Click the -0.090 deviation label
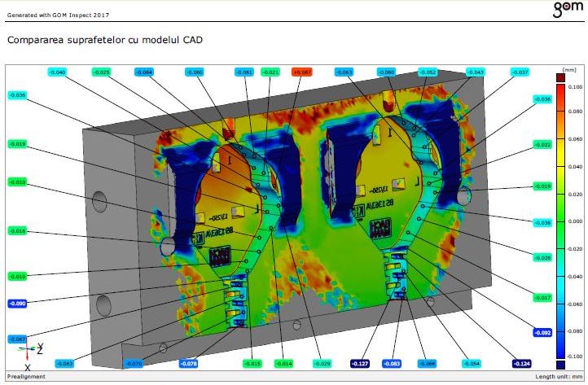The width and height of the screenshot is (588, 385). point(18,304)
